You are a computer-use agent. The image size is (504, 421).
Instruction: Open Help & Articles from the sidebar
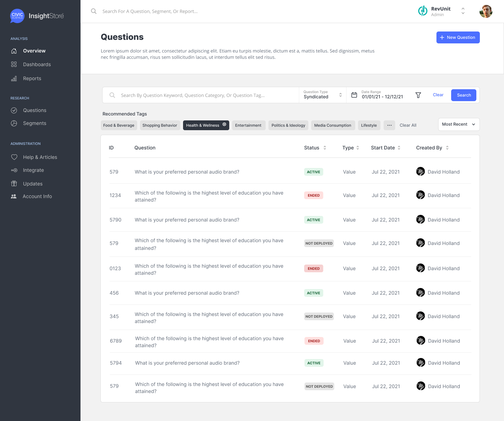(40, 157)
